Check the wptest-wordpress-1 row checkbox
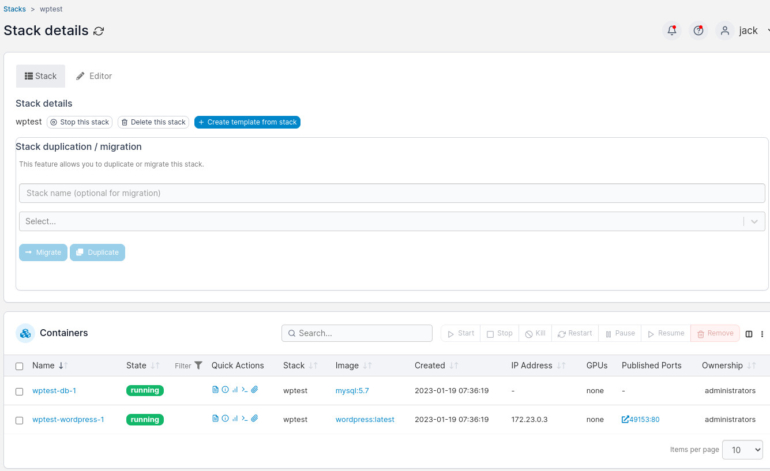Viewport: 770px width, 471px height. pos(19,420)
